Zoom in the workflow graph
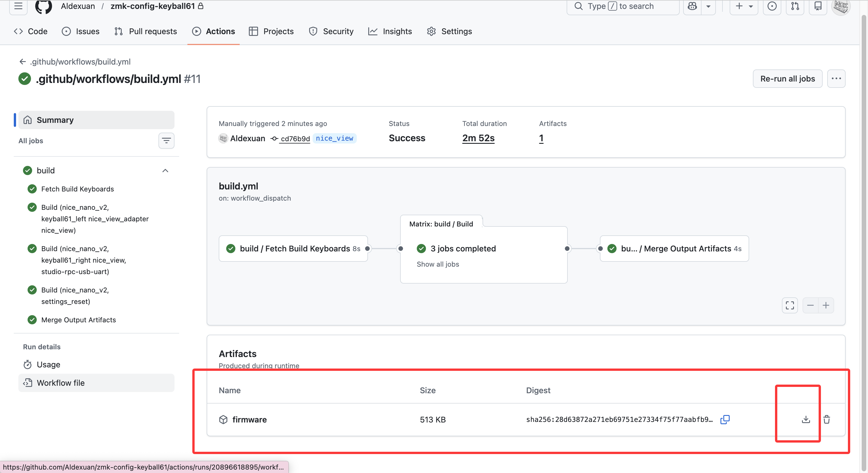The height and width of the screenshot is (473, 868). (x=826, y=306)
